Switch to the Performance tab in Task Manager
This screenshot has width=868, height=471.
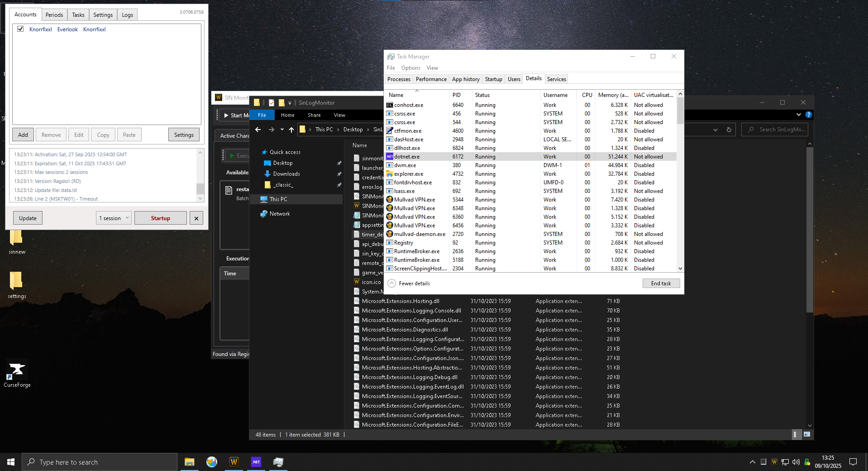pos(430,79)
